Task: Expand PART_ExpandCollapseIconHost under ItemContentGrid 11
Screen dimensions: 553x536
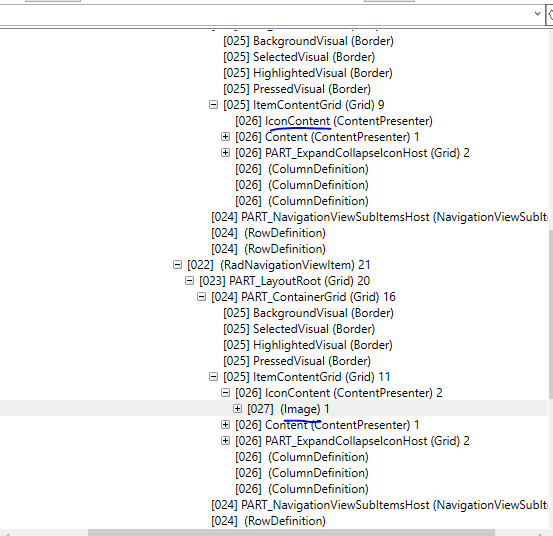Action: point(225,441)
